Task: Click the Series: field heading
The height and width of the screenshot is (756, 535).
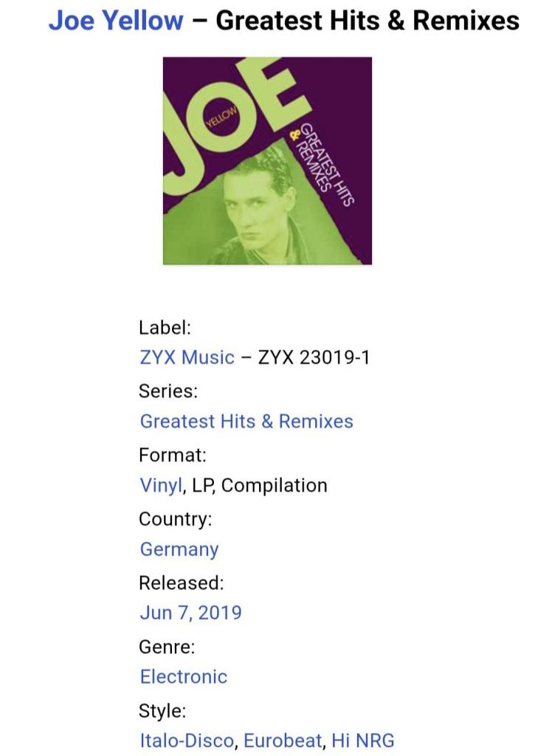Action: click(x=168, y=391)
